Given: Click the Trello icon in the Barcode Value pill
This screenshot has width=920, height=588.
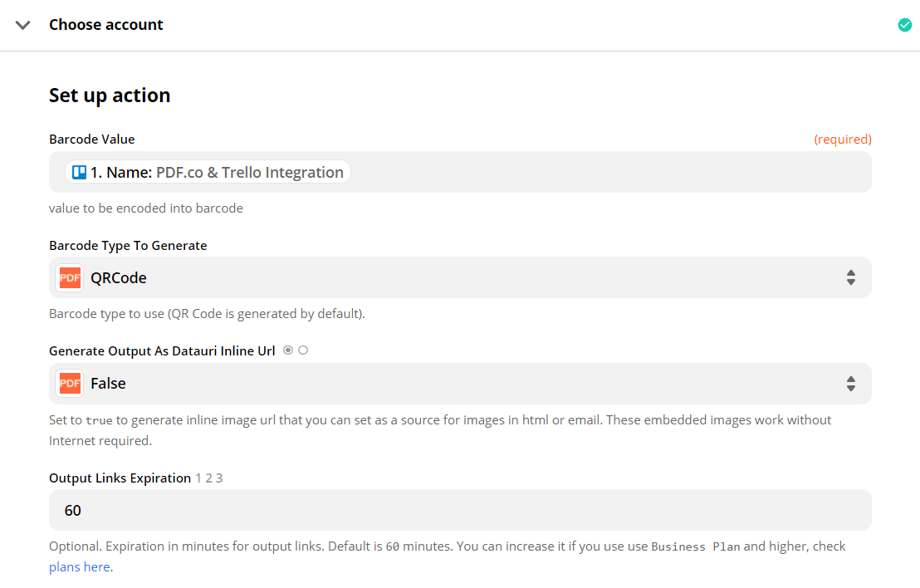Looking at the screenshot, I should click(x=79, y=171).
